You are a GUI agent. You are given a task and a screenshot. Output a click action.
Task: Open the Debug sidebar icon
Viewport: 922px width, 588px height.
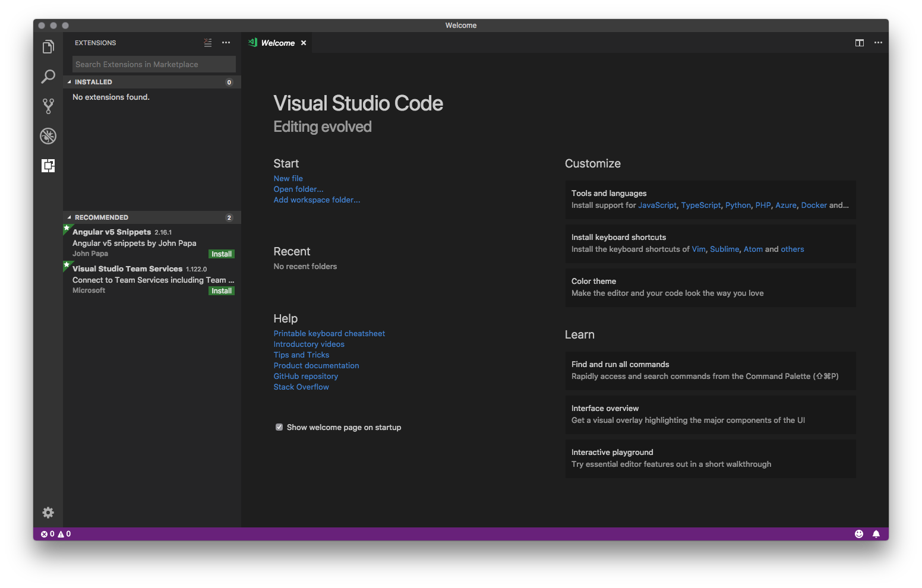coord(48,136)
